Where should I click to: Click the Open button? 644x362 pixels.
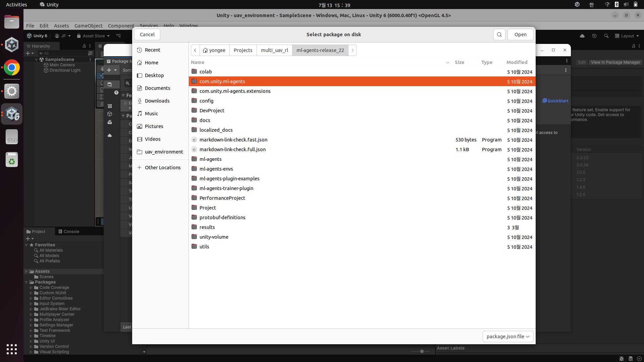click(x=520, y=35)
